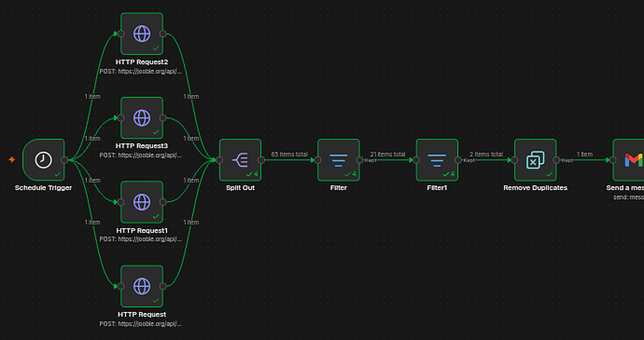
Task: Click the Split Out input connector
Action: tap(219, 160)
